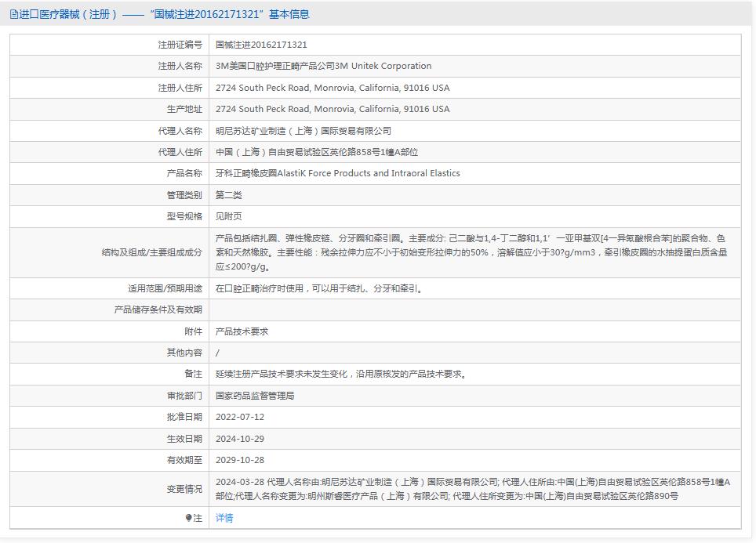The height and width of the screenshot is (543, 756).
Task: Click the document icon before the page title
Action: point(13,13)
